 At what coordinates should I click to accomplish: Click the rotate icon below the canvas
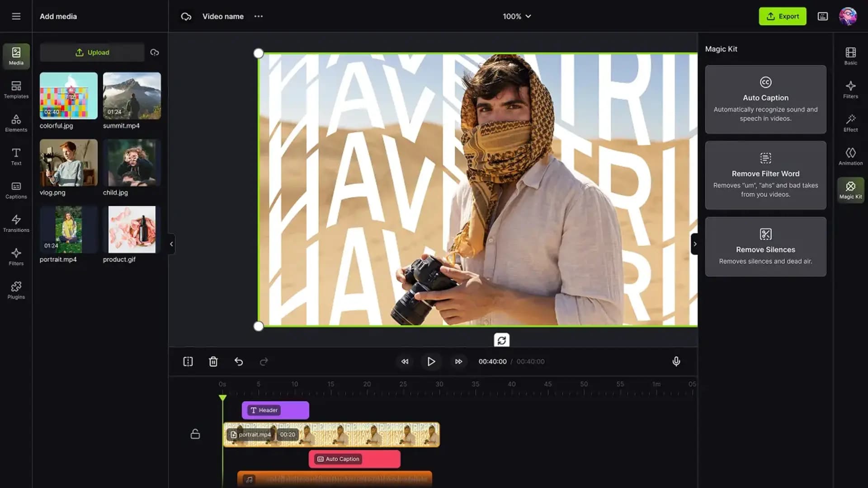coord(502,340)
